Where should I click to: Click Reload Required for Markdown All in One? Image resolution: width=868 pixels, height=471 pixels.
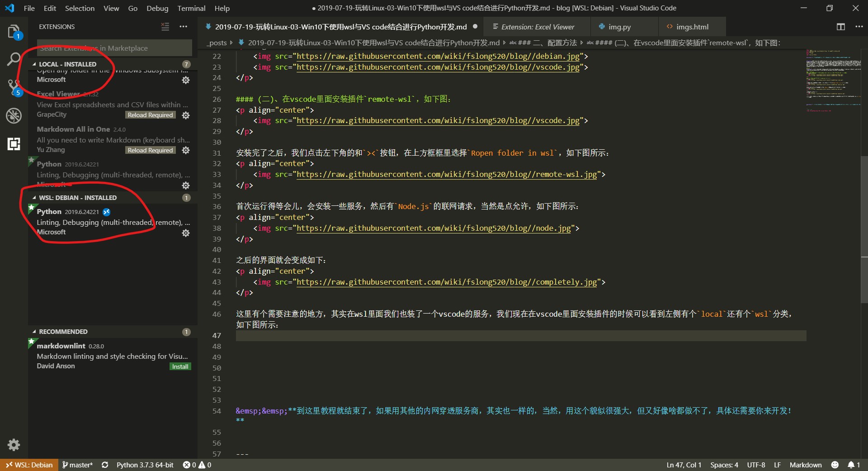coord(150,150)
